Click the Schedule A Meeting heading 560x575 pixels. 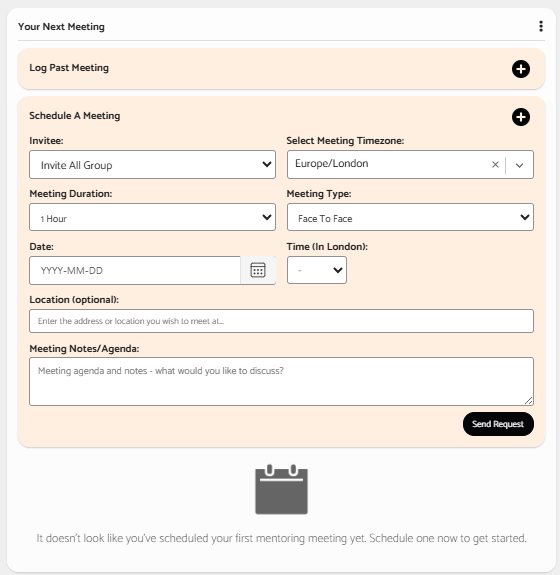coord(75,116)
